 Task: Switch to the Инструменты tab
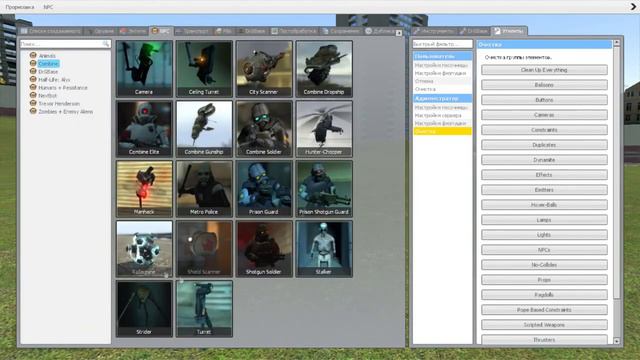[x=434, y=31]
